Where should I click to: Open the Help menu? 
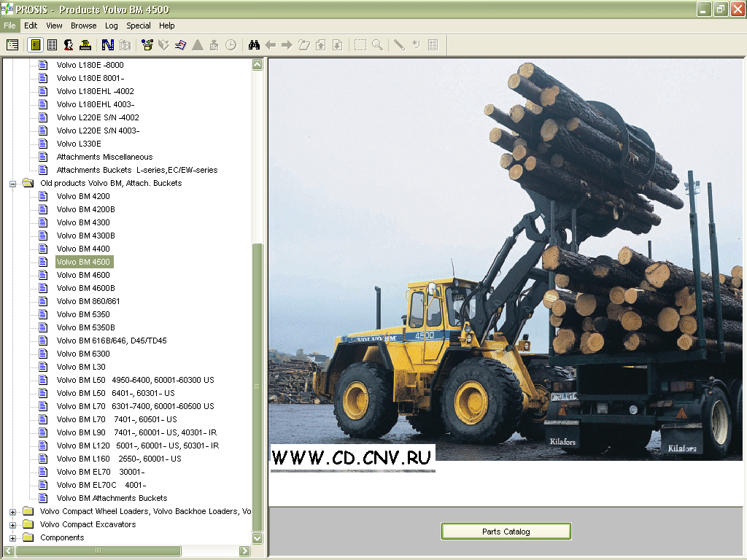pos(167,26)
